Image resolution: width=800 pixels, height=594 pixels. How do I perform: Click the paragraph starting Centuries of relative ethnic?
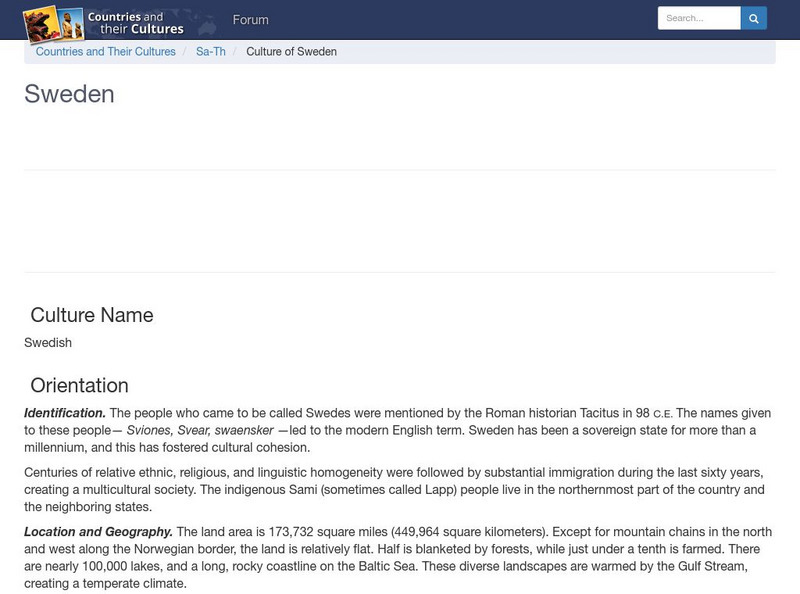tap(394, 489)
